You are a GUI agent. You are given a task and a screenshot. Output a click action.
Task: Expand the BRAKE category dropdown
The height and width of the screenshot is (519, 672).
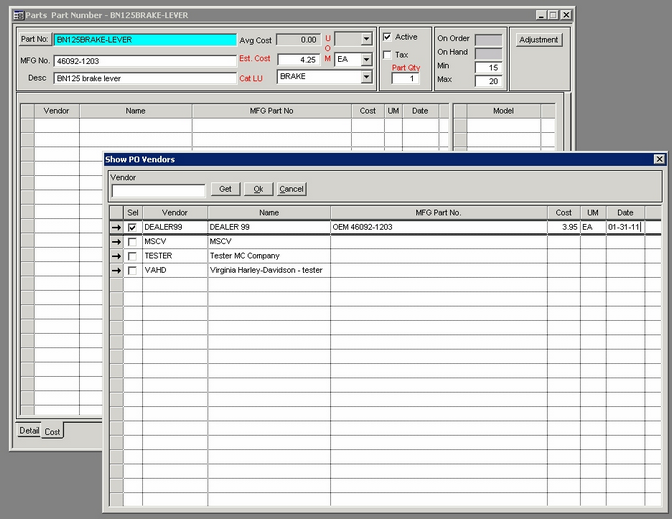(366, 76)
